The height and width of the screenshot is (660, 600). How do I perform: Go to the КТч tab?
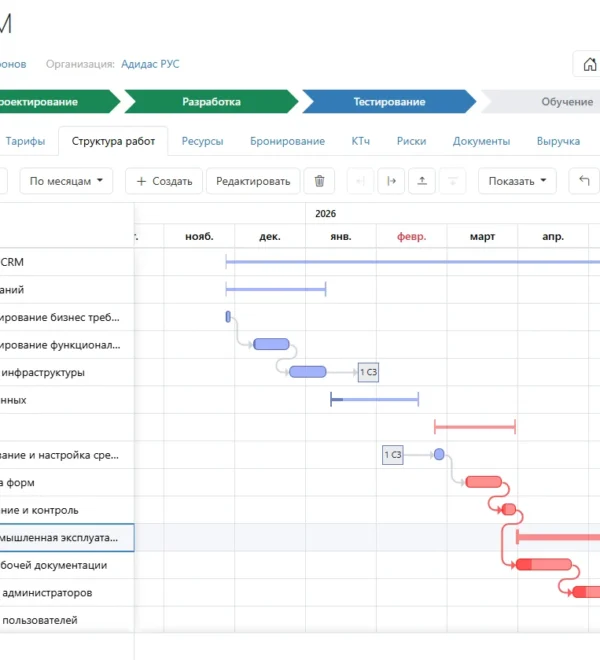click(361, 141)
